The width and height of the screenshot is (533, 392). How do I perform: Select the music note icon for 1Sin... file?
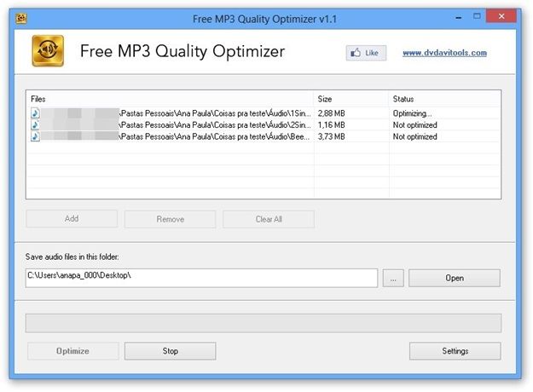[x=35, y=113]
